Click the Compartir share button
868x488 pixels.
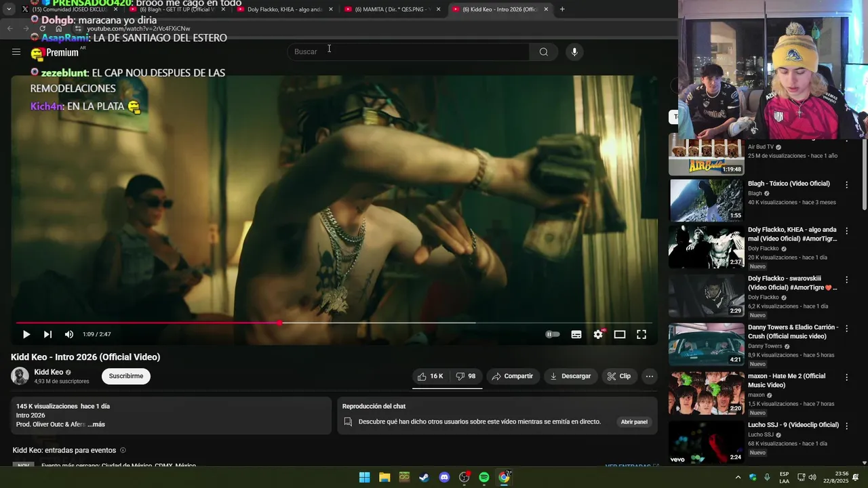click(x=513, y=376)
